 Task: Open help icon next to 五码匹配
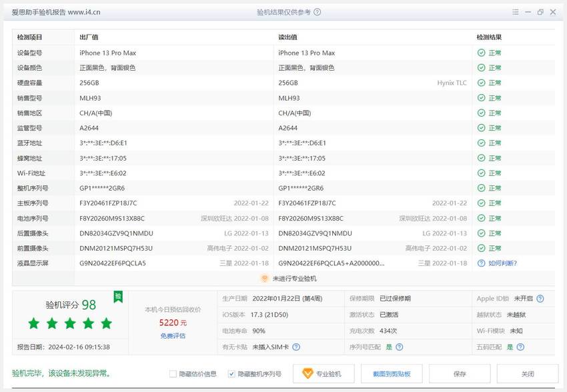coord(520,347)
